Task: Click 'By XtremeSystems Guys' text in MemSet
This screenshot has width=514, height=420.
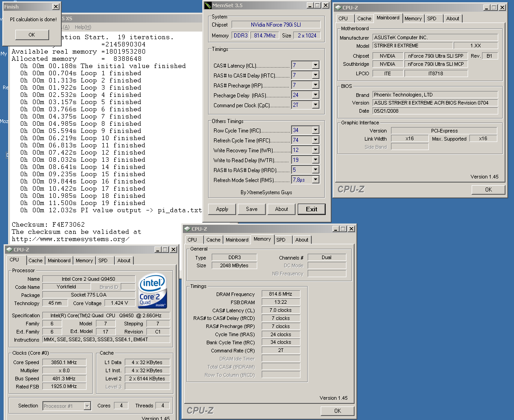Action: (x=266, y=192)
